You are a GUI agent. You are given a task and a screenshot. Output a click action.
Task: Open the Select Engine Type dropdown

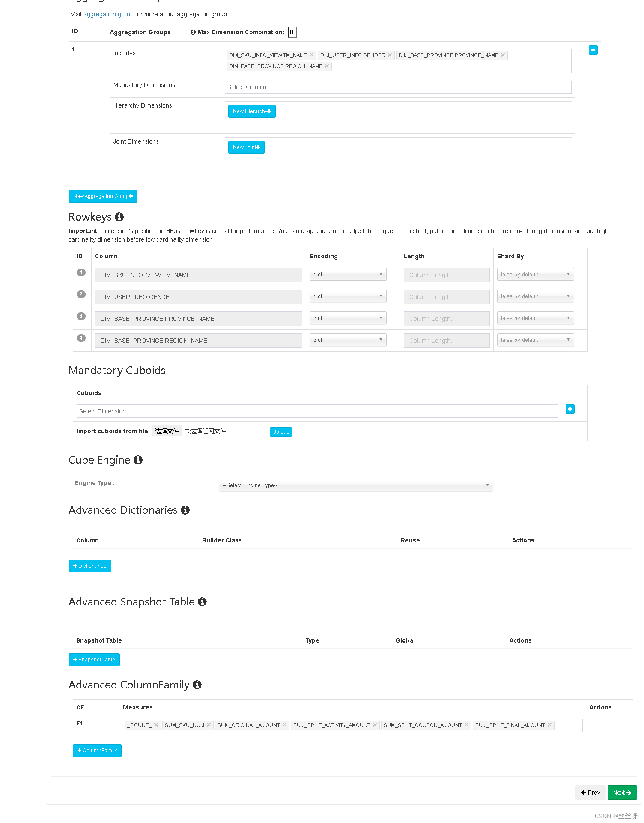point(356,485)
